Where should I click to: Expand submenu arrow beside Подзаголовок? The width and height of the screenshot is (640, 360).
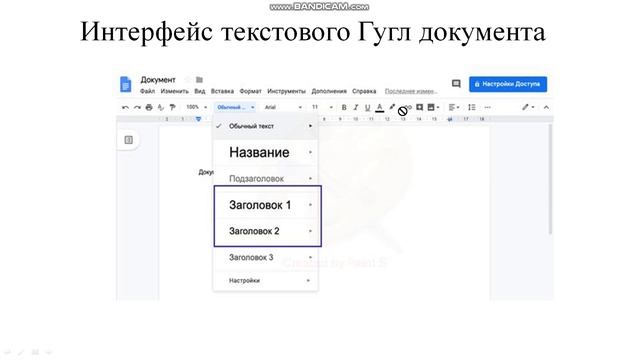(310, 178)
